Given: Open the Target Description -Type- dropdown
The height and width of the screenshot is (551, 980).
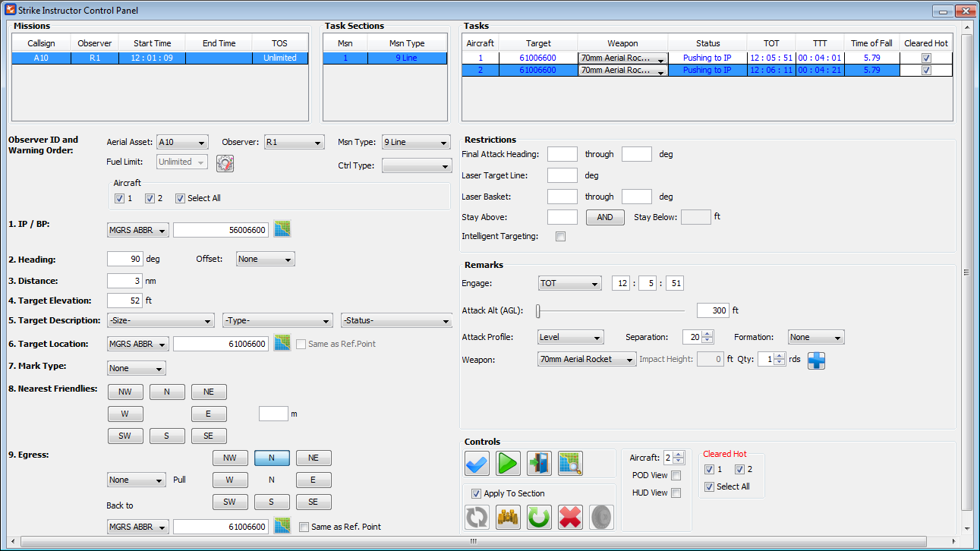Looking at the screenshot, I should click(278, 321).
